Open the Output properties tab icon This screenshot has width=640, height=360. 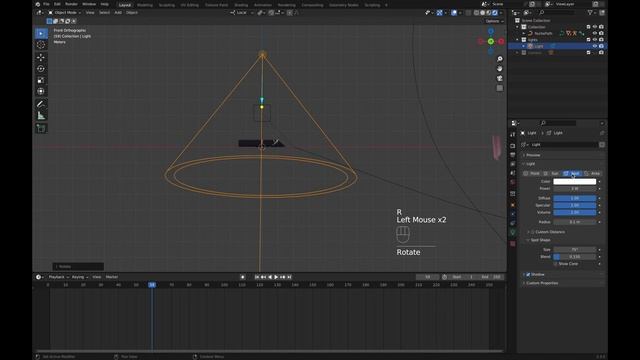click(x=513, y=155)
